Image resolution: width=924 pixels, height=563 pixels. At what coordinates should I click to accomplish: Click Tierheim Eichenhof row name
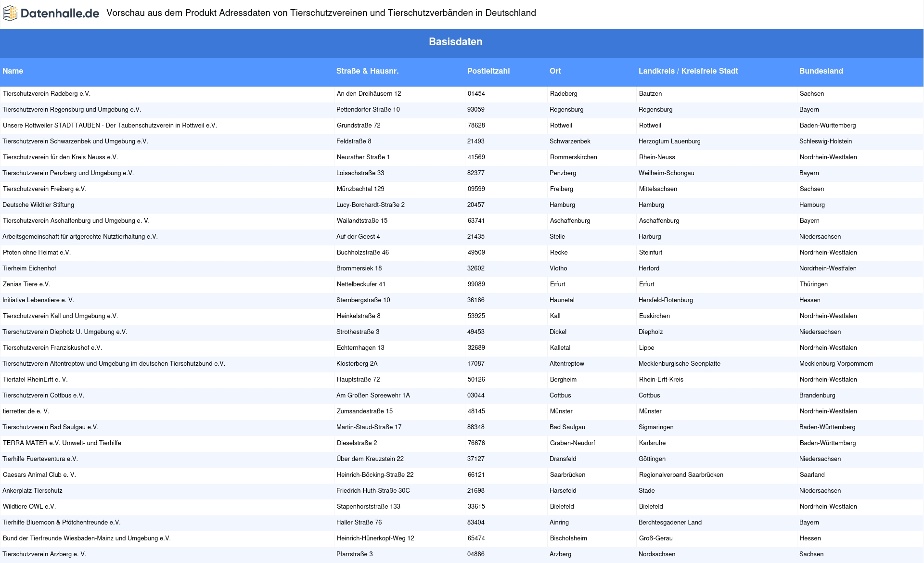(x=29, y=269)
